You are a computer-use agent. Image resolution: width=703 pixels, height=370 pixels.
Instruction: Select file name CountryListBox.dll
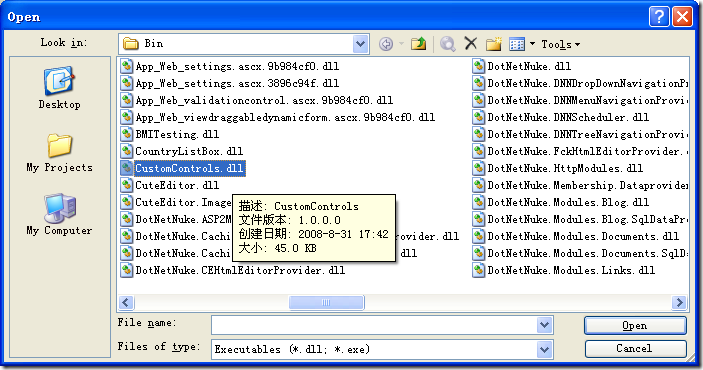(x=189, y=152)
